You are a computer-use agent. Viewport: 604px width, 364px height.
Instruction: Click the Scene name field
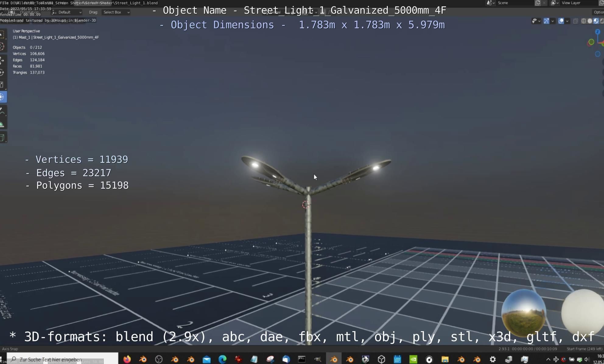click(x=514, y=3)
